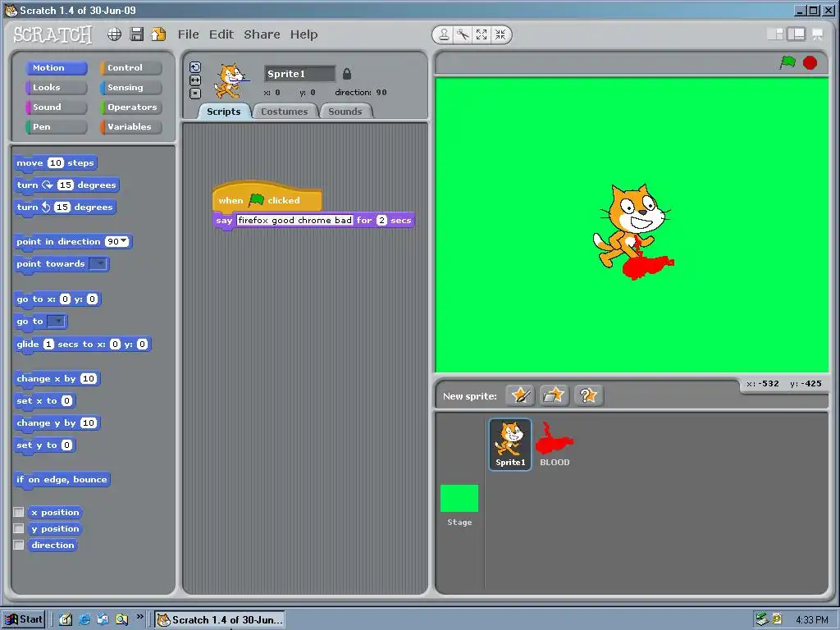Click the move steps number field
Screen dimensions: 840x630
[56, 163]
